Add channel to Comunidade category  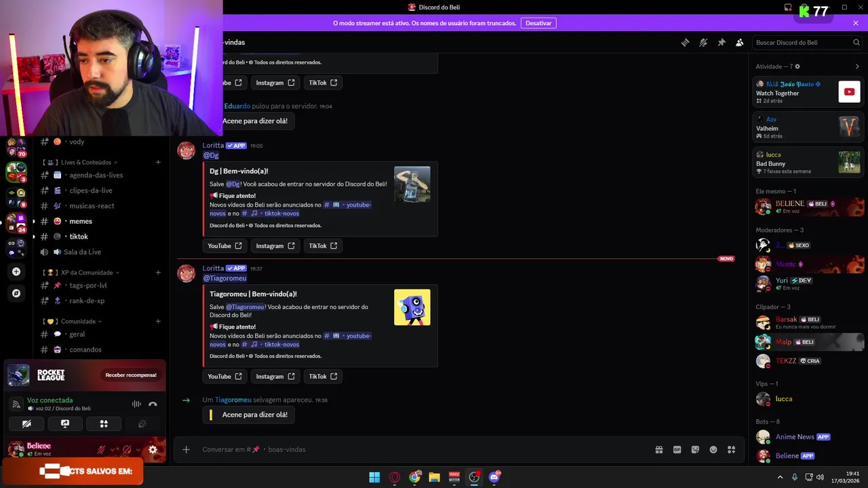(158, 321)
